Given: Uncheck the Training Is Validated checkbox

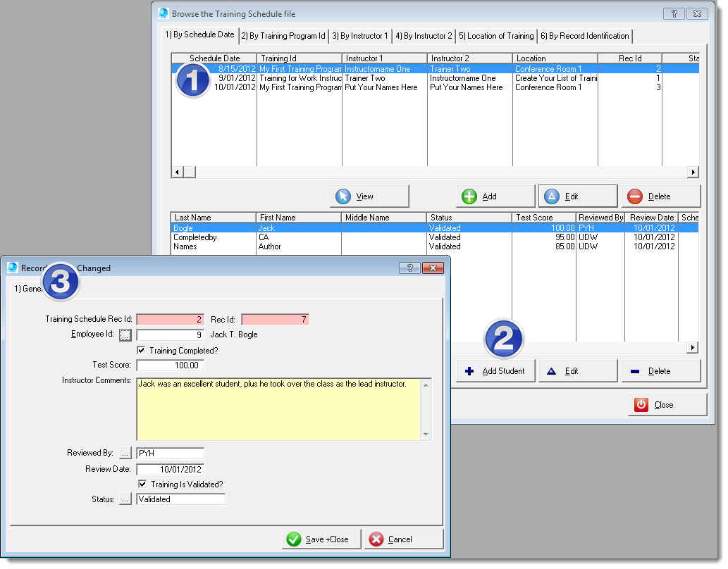Looking at the screenshot, I should (142, 484).
